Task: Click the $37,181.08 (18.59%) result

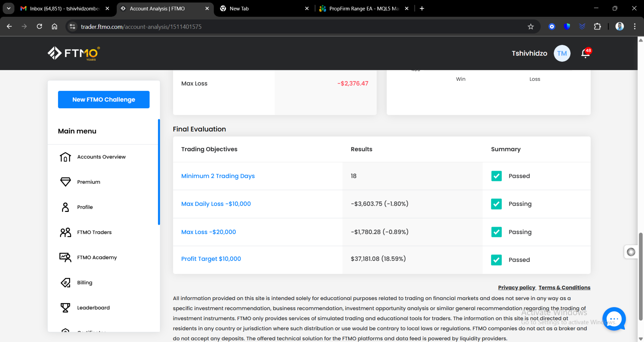Action: point(378,259)
